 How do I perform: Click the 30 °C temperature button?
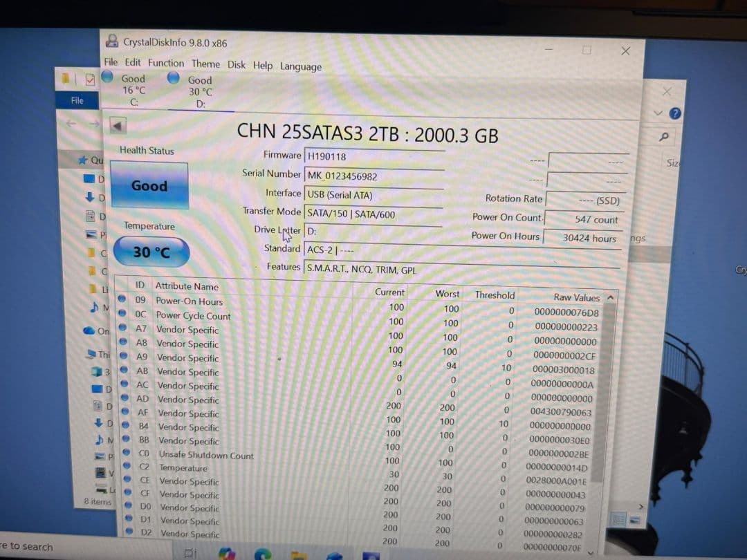click(151, 252)
